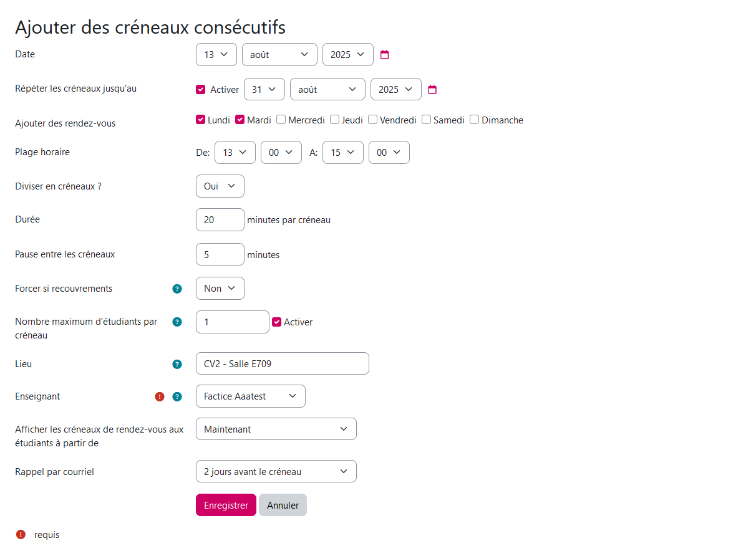
Task: Open the calendar picker for Date
Action: point(385,55)
